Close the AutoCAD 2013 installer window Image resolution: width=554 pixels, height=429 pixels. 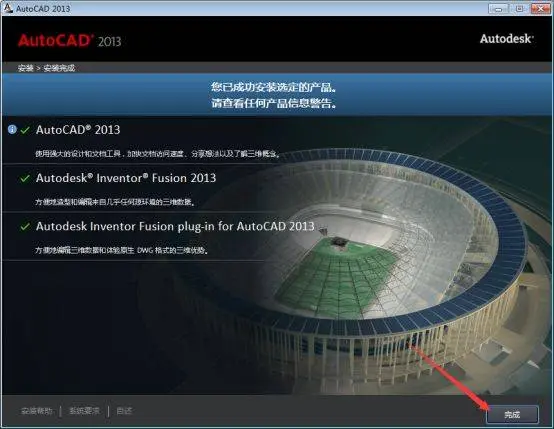(x=540, y=8)
